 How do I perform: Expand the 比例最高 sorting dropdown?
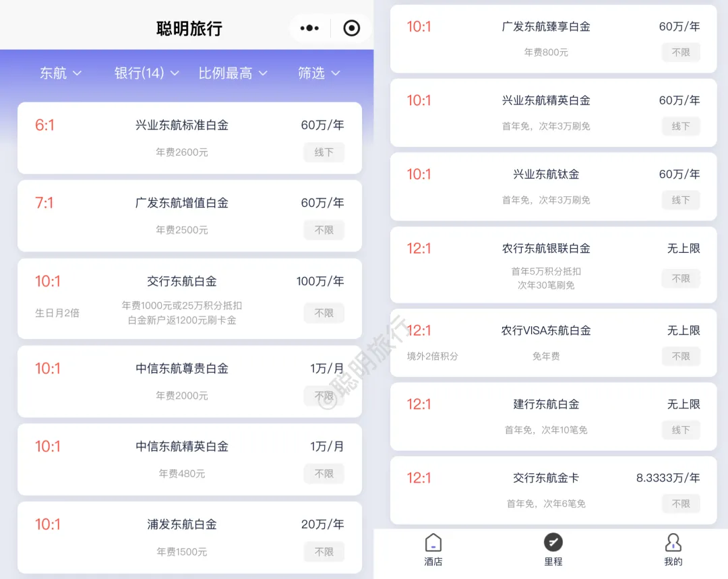pyautogui.click(x=233, y=73)
